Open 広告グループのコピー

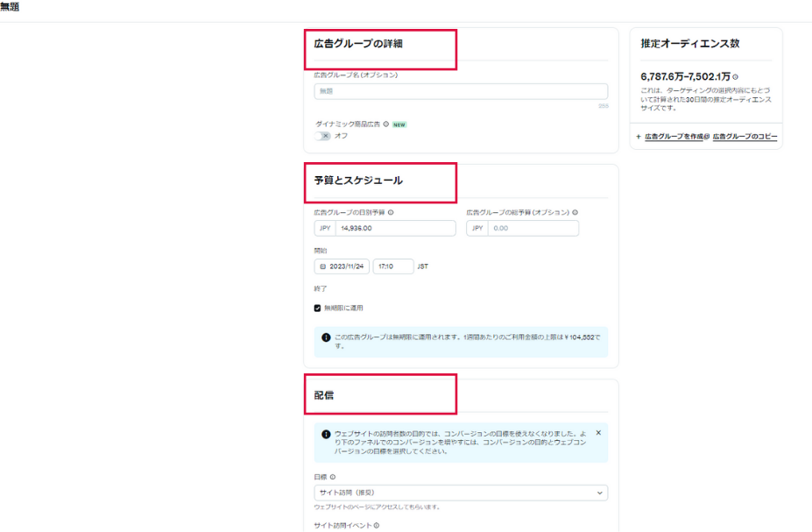[x=745, y=135]
